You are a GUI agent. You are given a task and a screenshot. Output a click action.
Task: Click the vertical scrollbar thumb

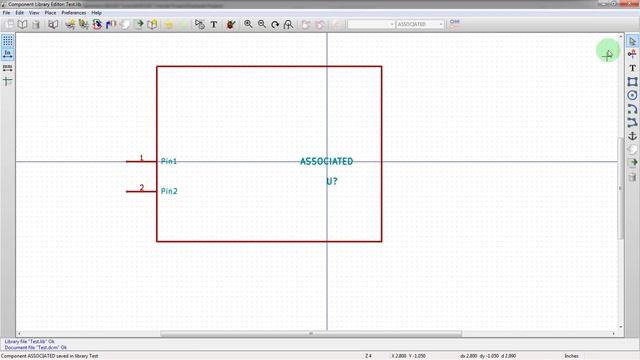(621, 188)
